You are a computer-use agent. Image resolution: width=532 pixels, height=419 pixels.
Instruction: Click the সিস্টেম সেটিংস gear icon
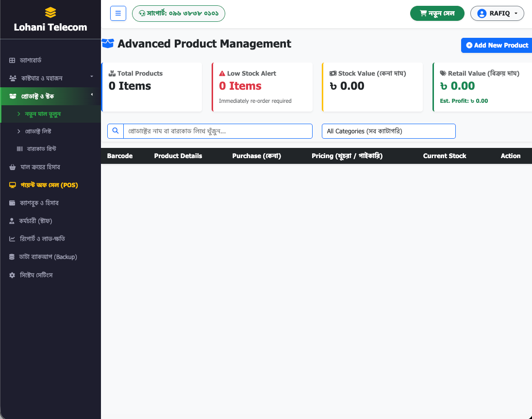point(12,275)
